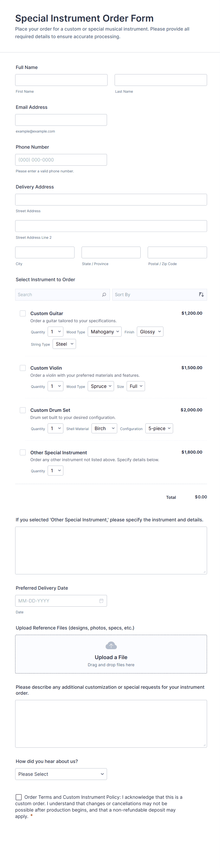Accept the Order Terms policy checkbox
Screen dimensions: 220x868
[x=19, y=797]
